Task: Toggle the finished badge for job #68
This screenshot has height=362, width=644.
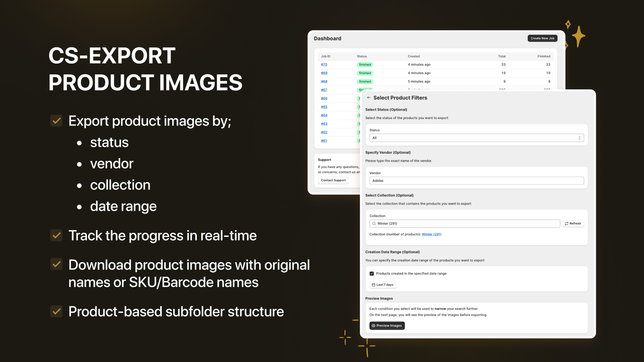Action: coord(365,81)
